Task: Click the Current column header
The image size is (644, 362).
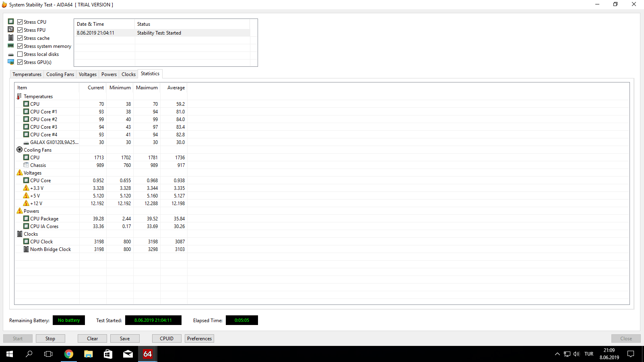Action: pos(93,88)
